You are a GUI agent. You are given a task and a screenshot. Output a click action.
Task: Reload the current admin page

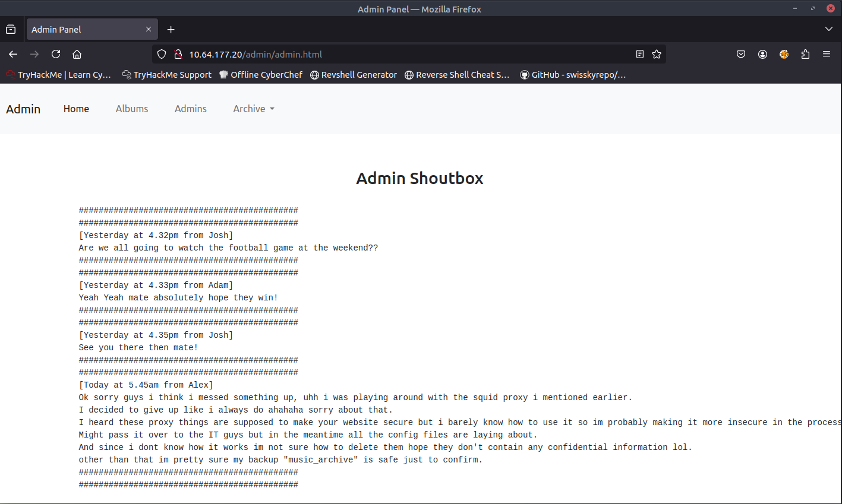pyautogui.click(x=56, y=54)
